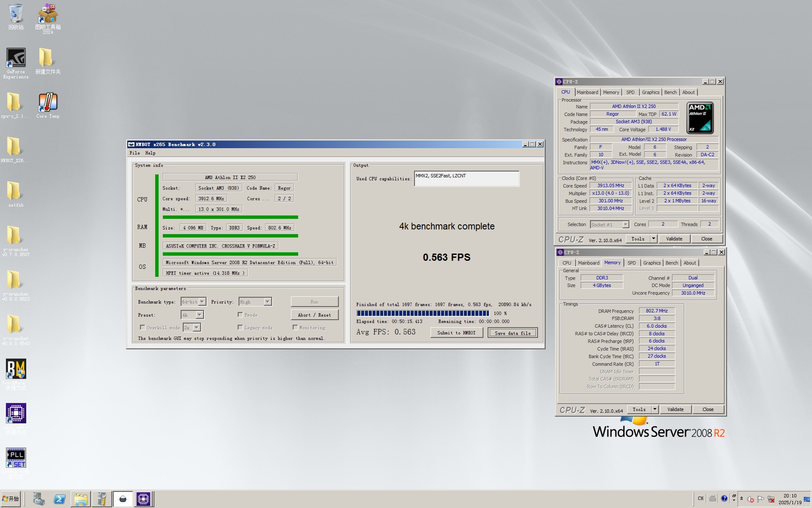Toggle the Overkill mode checkbox

pyautogui.click(x=143, y=327)
